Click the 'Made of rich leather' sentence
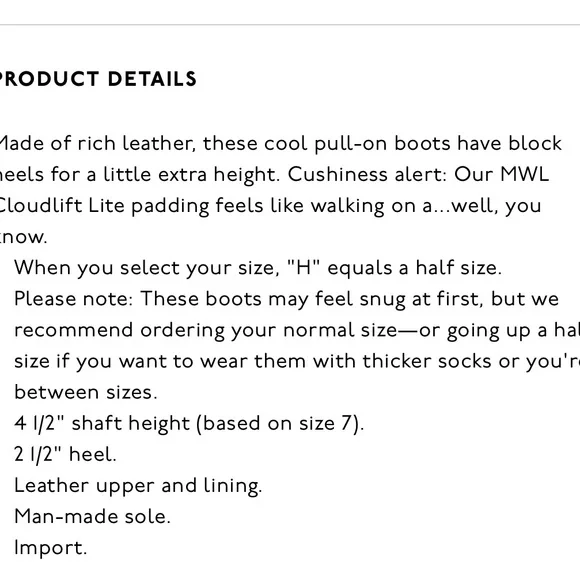Screen dimensions: 580x580 (x=280, y=144)
